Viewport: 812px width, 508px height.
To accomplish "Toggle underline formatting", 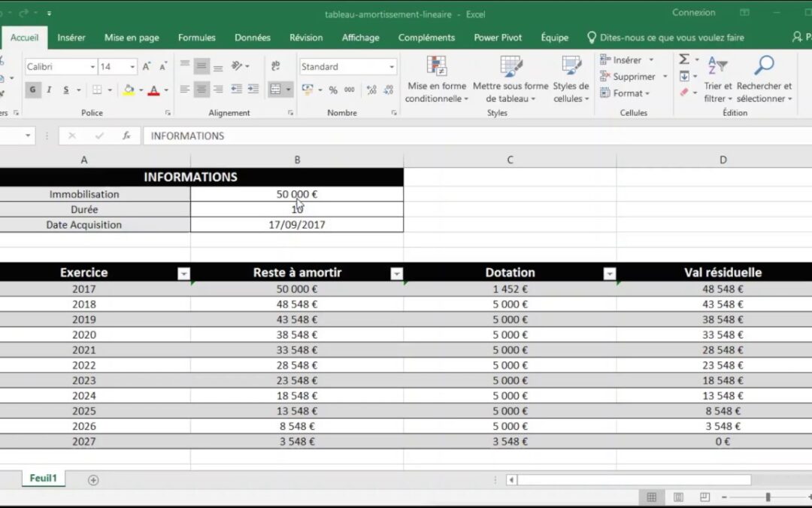I will tap(66, 90).
